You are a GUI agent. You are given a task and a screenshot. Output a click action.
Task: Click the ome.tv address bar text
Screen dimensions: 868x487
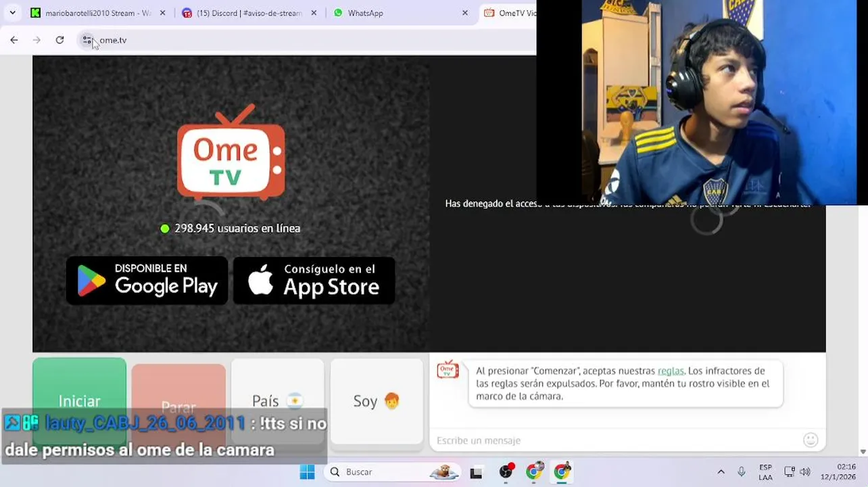pyautogui.click(x=113, y=40)
